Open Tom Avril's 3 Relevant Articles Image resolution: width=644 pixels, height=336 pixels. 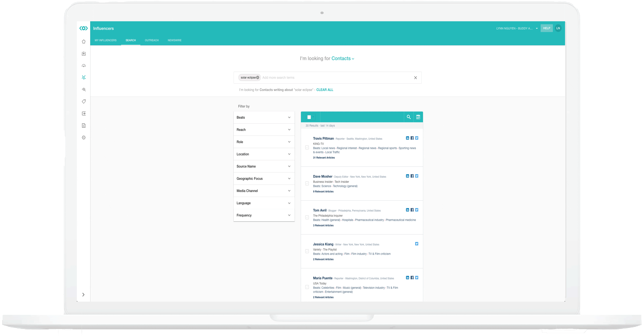point(323,225)
